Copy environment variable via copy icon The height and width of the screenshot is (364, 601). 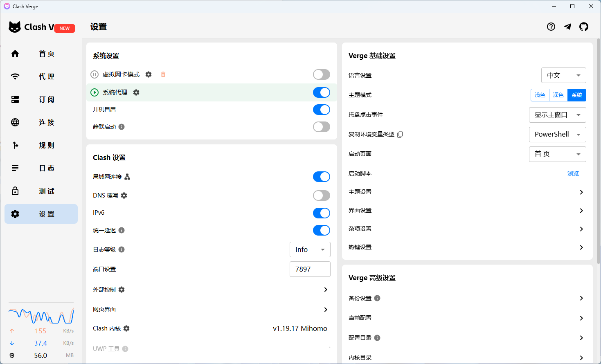click(400, 134)
